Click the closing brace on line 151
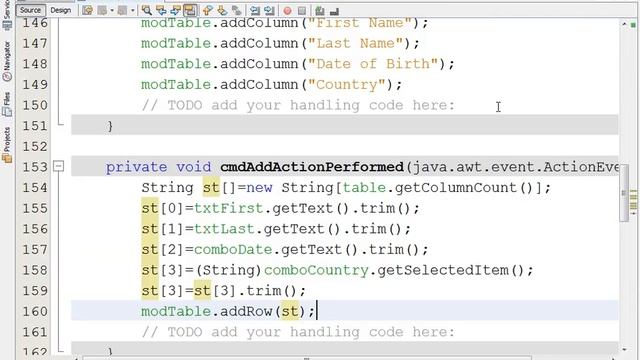This screenshot has height=360, width=640. [x=110, y=126]
